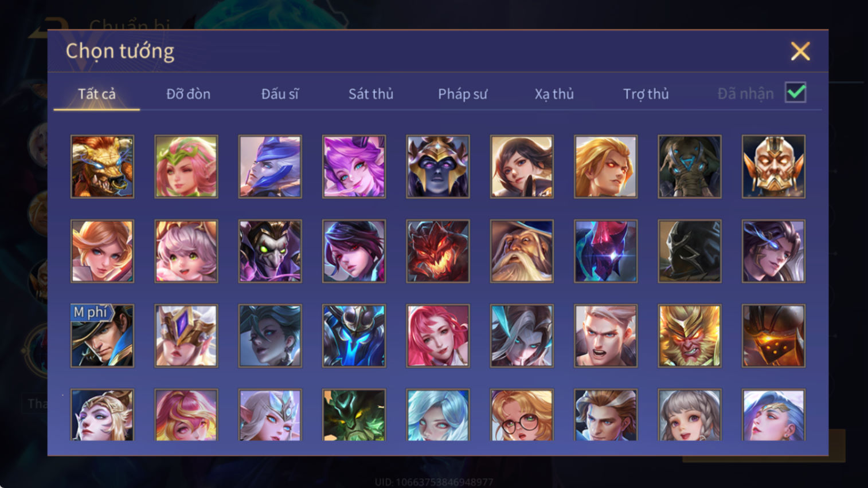Select the pink-haired woman hero portrait

click(x=438, y=336)
